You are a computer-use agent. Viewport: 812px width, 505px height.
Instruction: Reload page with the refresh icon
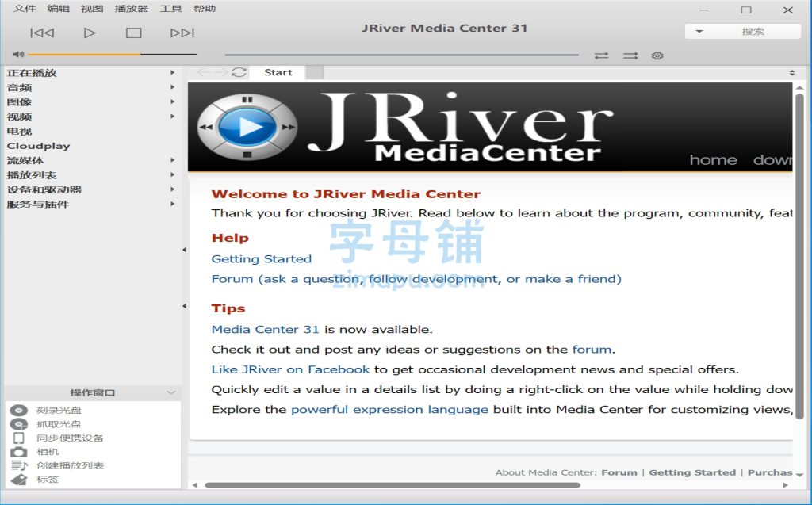(x=239, y=72)
